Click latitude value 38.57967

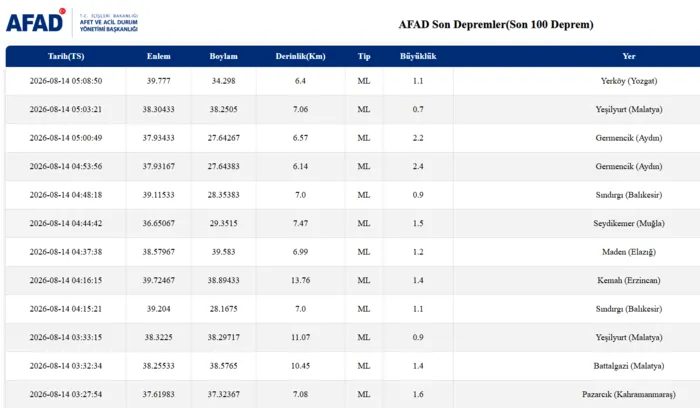158,252
